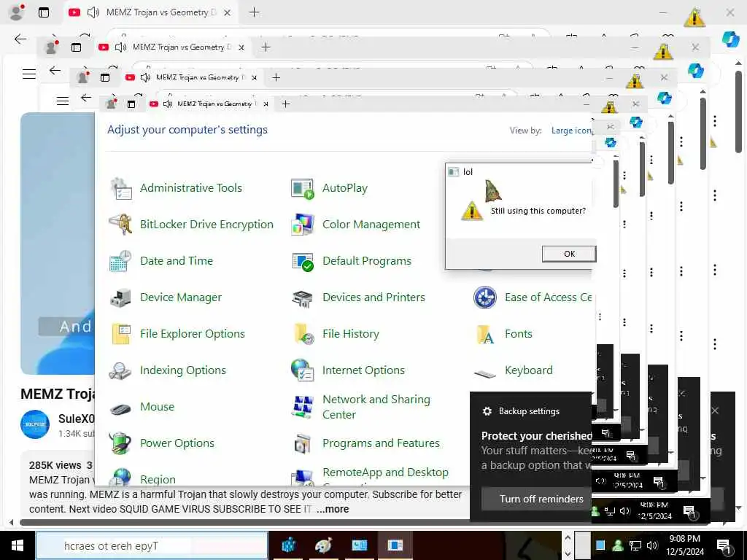Viewport: 747px width, 560px height.
Task: Open Administrative Tools icon
Action: 121,188
